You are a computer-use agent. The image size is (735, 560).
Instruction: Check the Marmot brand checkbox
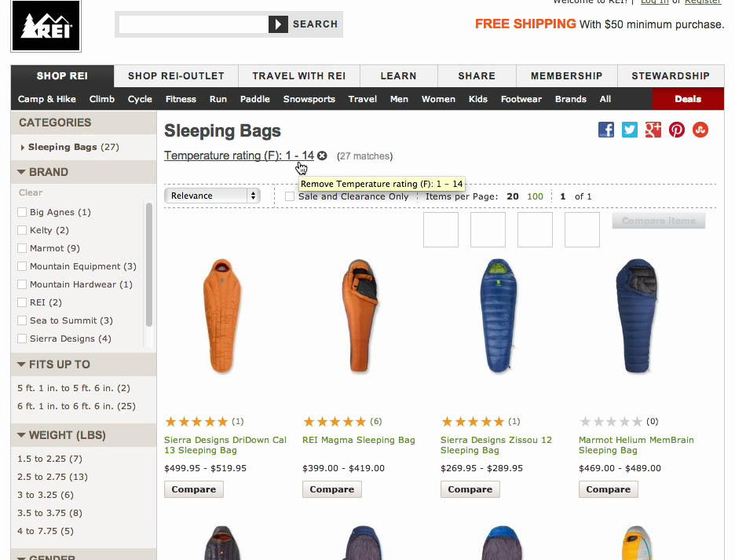coord(23,248)
